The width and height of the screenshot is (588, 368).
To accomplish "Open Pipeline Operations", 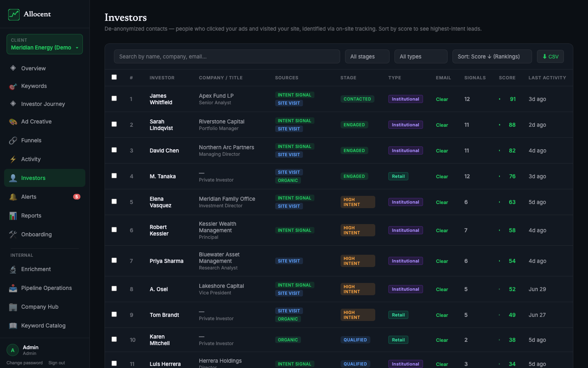I will tap(45, 288).
